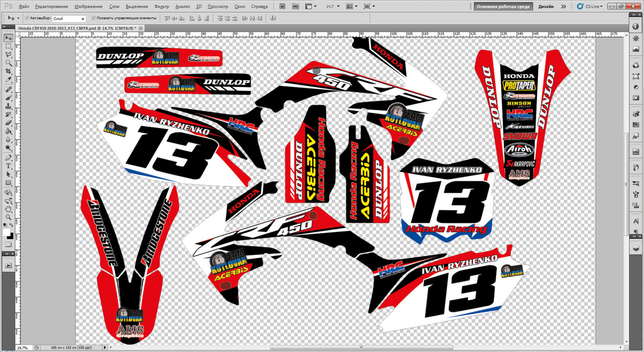Switch to Основная рабочая среда workspace
Image resolution: width=644 pixels, height=352 pixels.
click(x=502, y=7)
